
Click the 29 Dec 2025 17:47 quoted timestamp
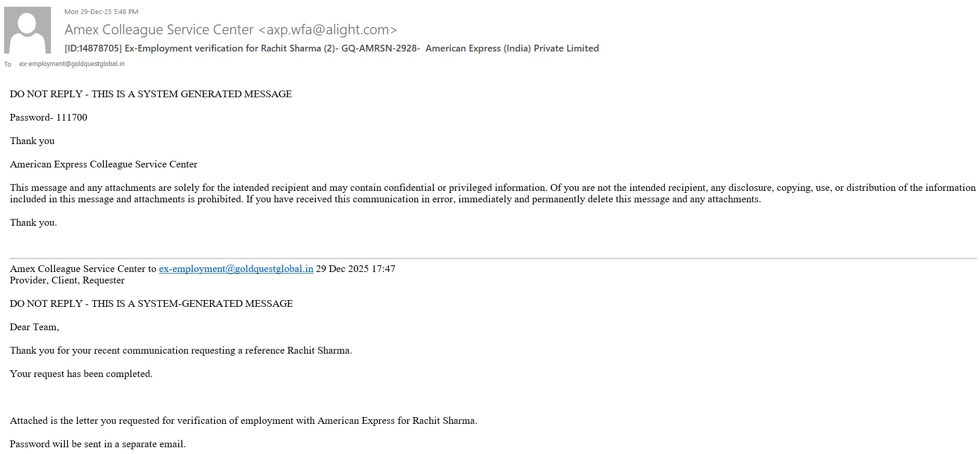[355, 269]
